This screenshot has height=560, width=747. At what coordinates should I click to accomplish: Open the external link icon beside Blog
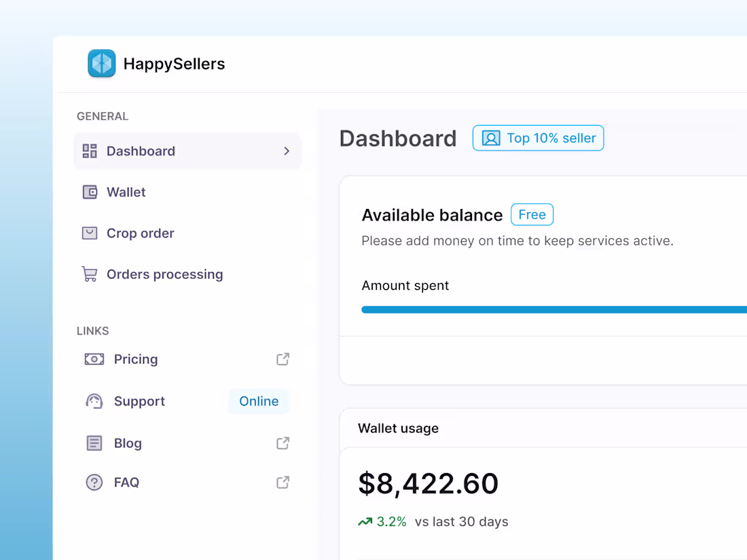pos(283,443)
